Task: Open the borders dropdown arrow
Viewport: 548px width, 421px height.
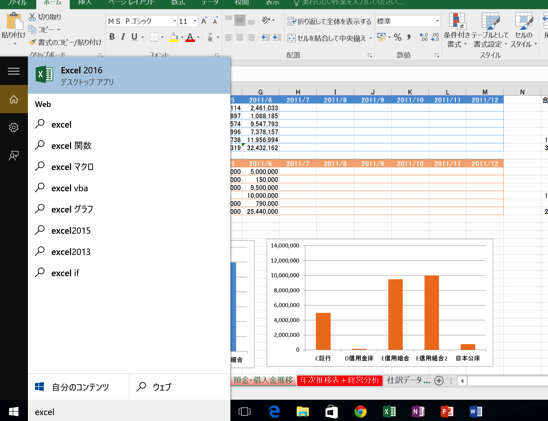Action: [x=162, y=37]
